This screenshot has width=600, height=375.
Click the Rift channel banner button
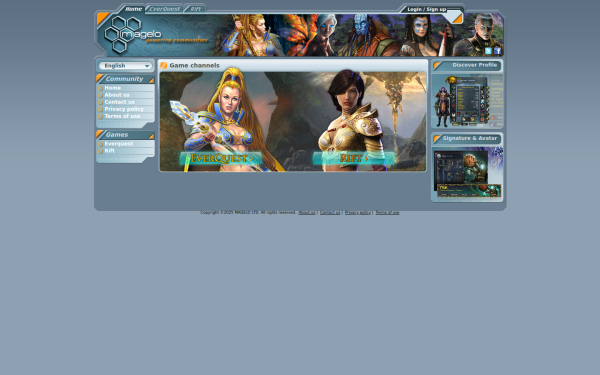tap(354, 158)
